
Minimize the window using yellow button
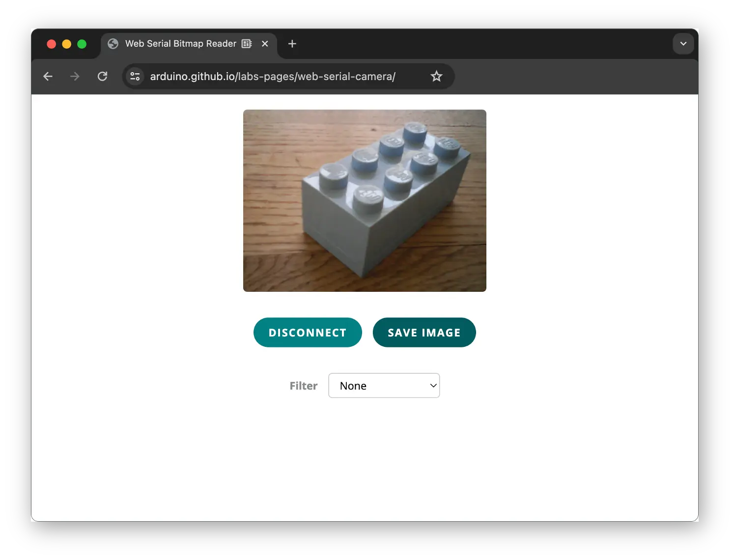click(x=67, y=44)
